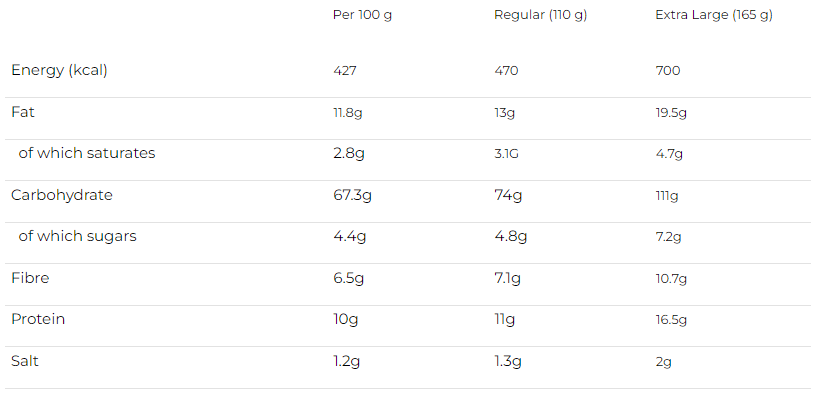The width and height of the screenshot is (817, 393).
Task: Click the 67.3g carbohydrate value
Action: pyautogui.click(x=352, y=196)
